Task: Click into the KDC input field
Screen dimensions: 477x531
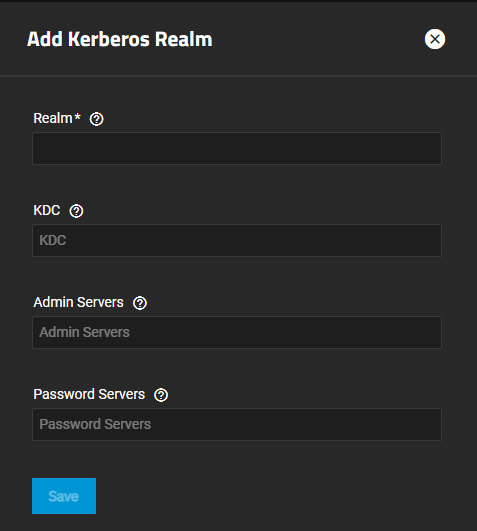Action: tap(237, 240)
